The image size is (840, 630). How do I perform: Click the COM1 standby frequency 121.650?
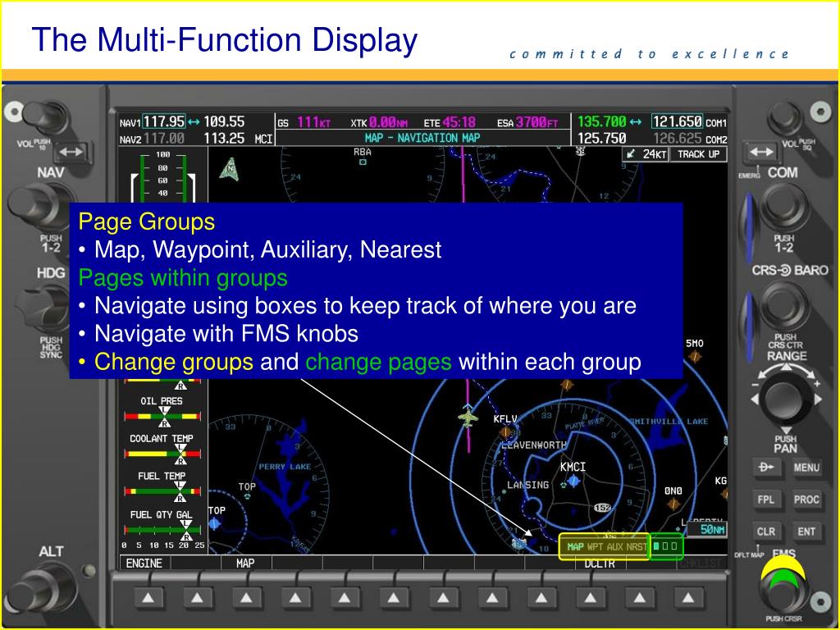click(677, 122)
